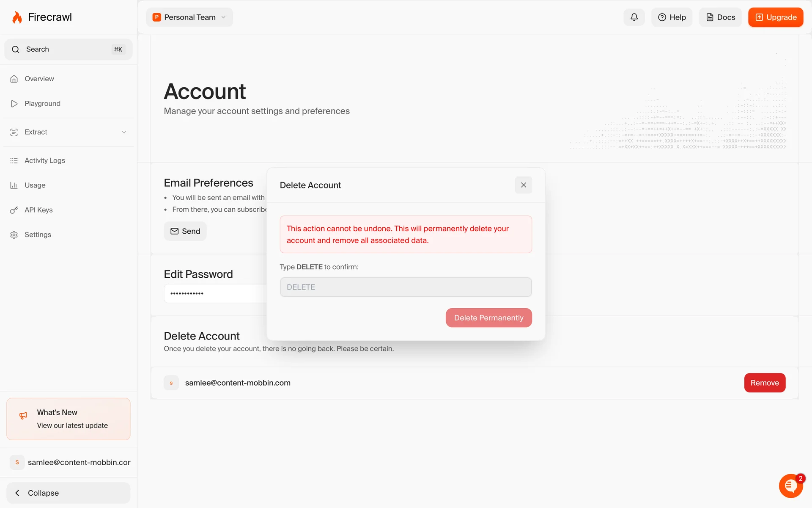Open notifications bell icon
Screen dimensions: 812x508
click(634, 17)
